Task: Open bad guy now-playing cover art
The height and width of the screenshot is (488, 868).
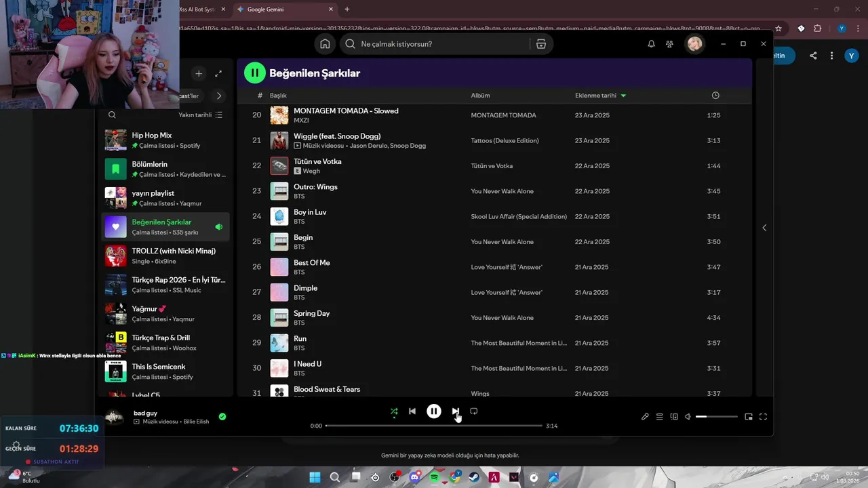Action: [114, 417]
